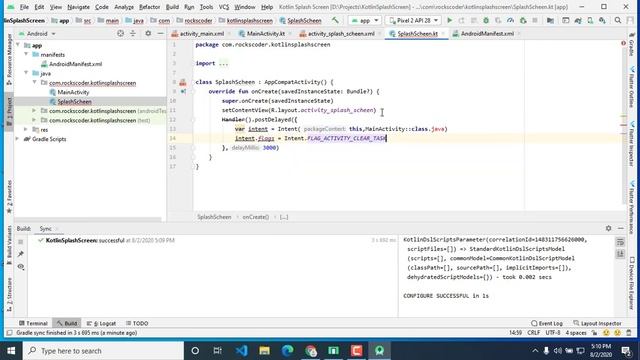Open Build panel gear settings
This screenshot has width=640, height=360.
(x=609, y=228)
